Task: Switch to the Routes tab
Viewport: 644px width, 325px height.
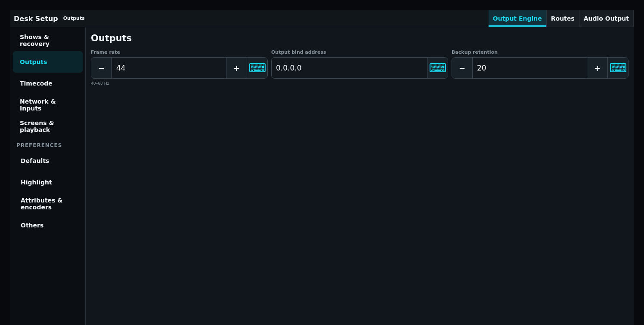Action: pyautogui.click(x=563, y=18)
